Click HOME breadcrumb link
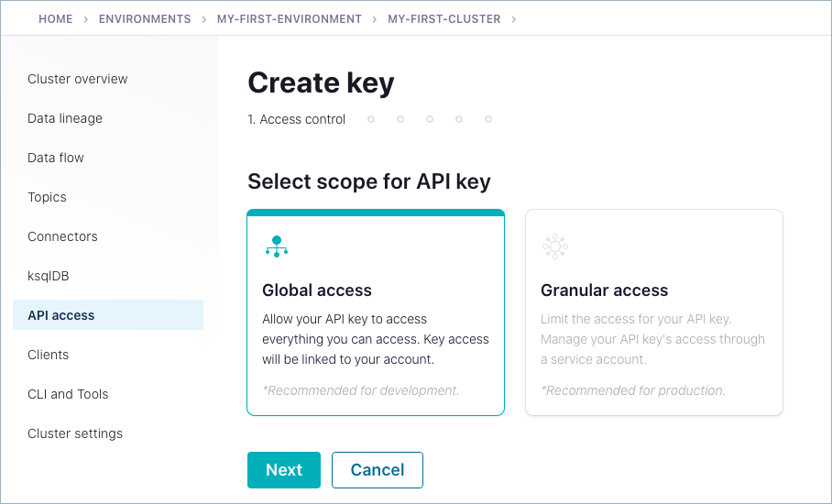Screen dimensions: 832x504 (55, 18)
